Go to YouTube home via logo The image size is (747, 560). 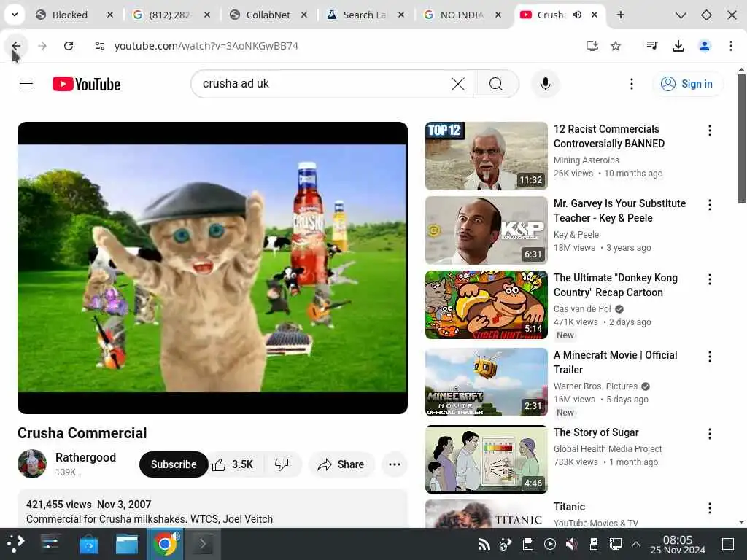point(86,85)
